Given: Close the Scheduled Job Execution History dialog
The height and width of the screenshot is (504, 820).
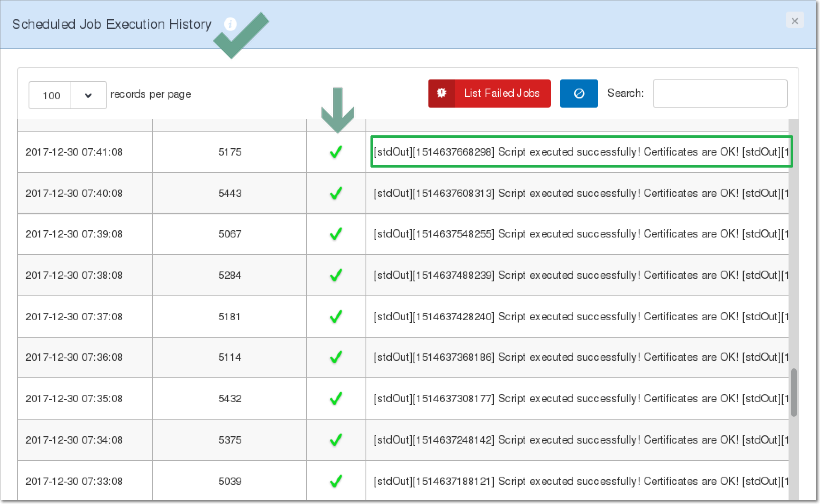Looking at the screenshot, I should click(x=795, y=21).
